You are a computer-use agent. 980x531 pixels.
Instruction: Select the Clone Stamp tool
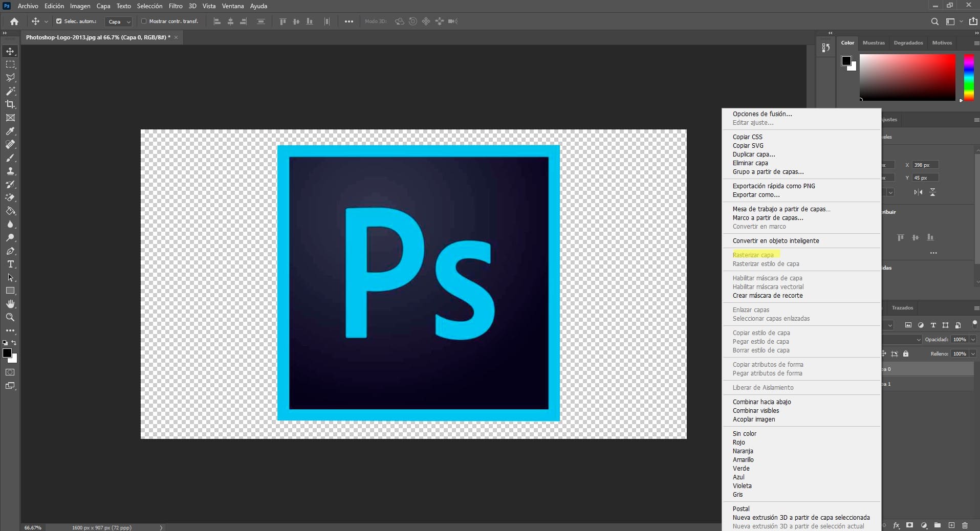pos(10,171)
